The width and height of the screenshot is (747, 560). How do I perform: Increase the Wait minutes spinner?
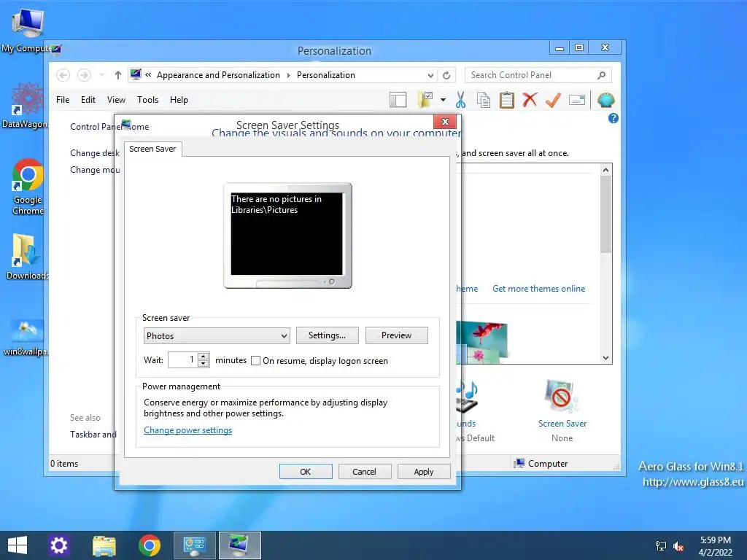click(x=204, y=356)
